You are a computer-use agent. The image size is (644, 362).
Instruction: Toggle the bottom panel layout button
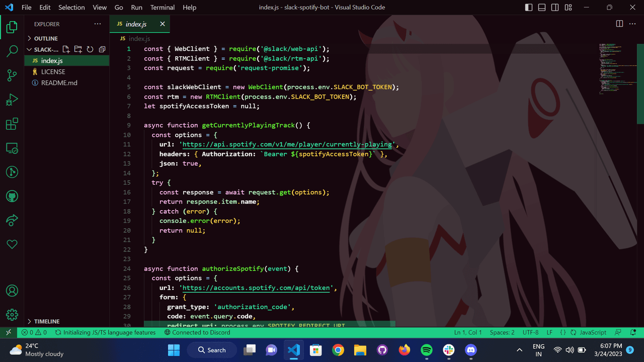542,8
